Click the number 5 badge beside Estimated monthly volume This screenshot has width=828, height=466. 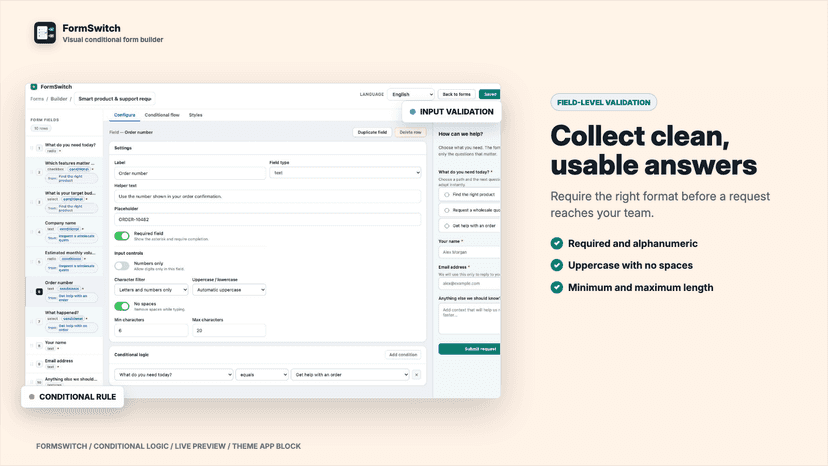[39, 262]
